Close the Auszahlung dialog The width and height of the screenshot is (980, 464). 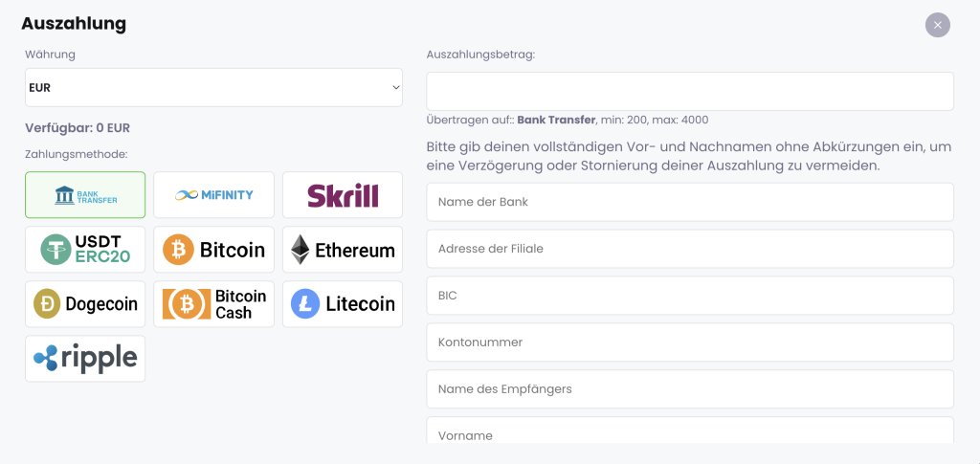pyautogui.click(x=938, y=25)
